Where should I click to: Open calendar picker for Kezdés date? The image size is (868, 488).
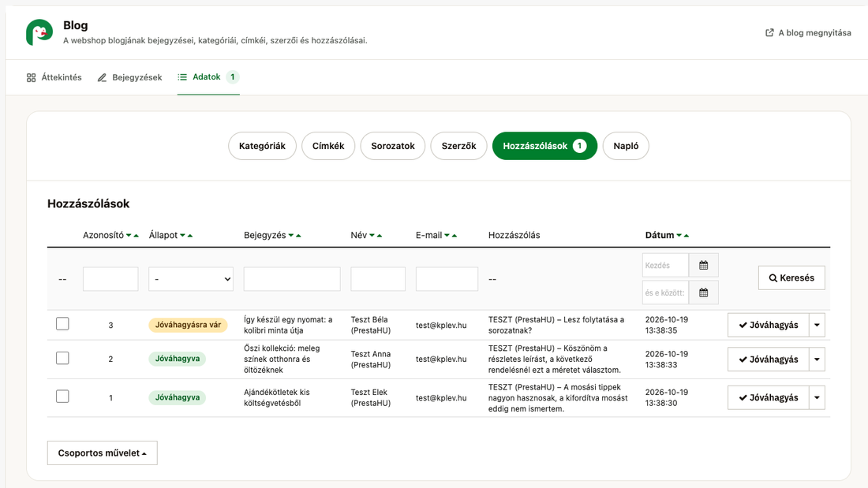pos(704,265)
